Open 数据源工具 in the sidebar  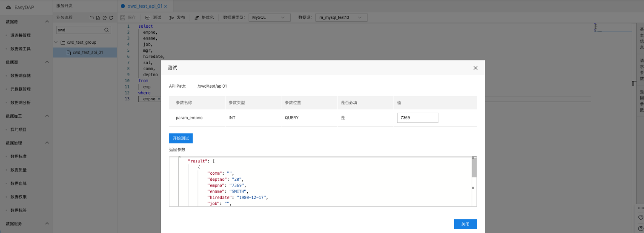[x=20, y=49]
